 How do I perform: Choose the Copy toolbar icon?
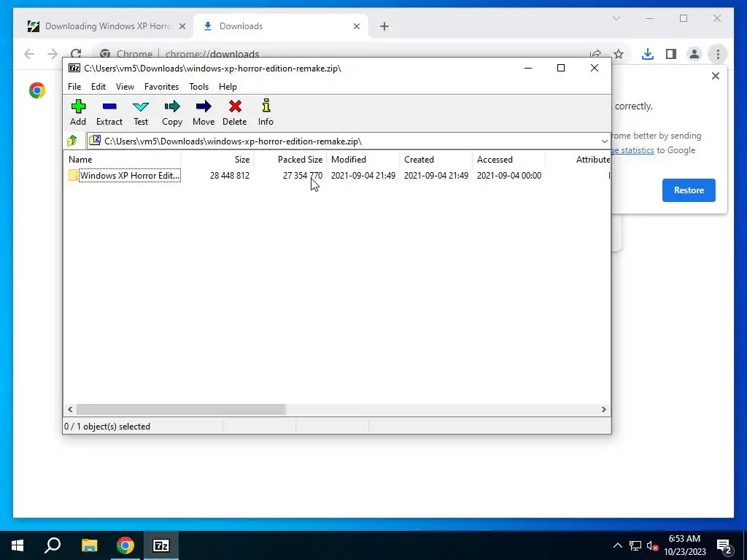pyautogui.click(x=172, y=112)
